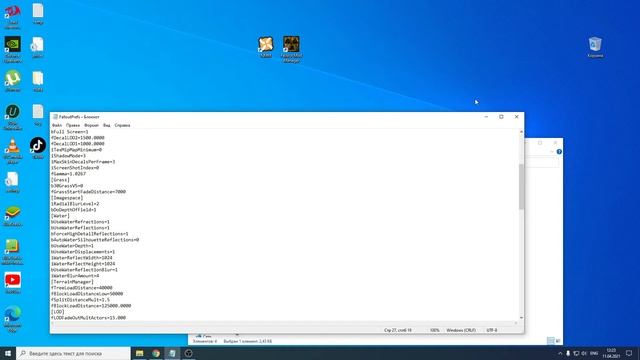The image size is (640, 360).
Task: Open the Справка menu in Notepad
Action: click(x=122, y=125)
